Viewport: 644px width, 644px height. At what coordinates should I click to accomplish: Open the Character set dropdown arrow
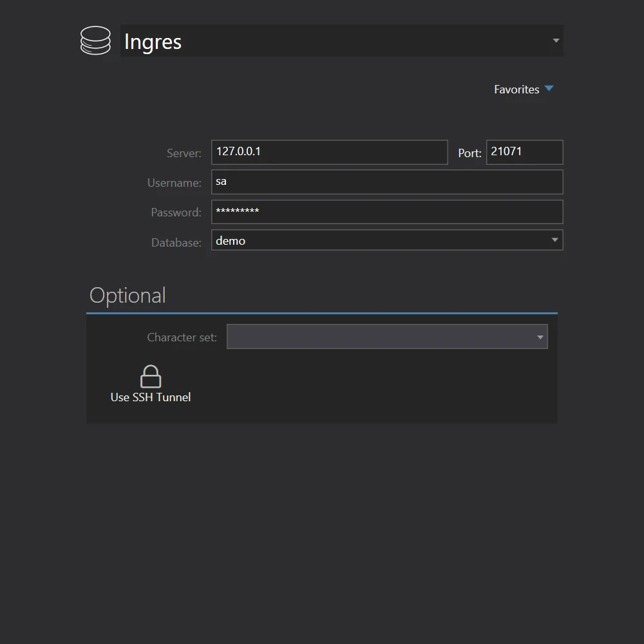tap(540, 337)
